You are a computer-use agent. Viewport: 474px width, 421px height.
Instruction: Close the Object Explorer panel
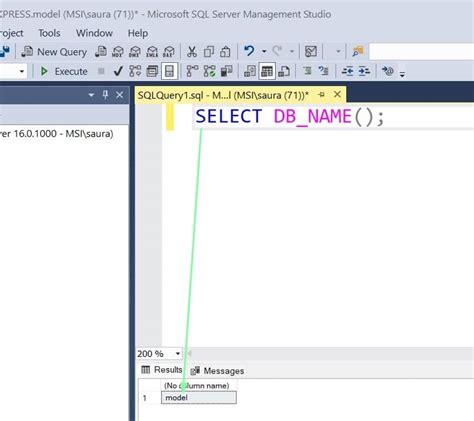point(120,95)
